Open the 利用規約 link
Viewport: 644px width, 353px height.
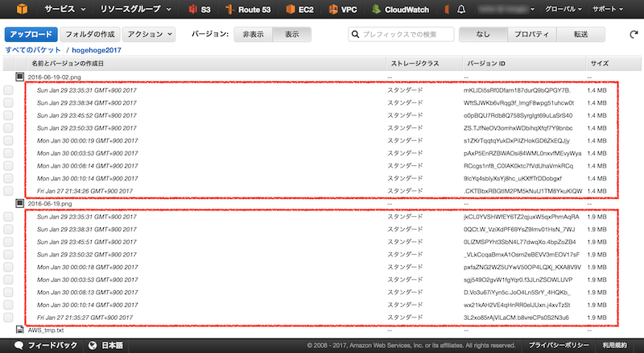[615, 346]
